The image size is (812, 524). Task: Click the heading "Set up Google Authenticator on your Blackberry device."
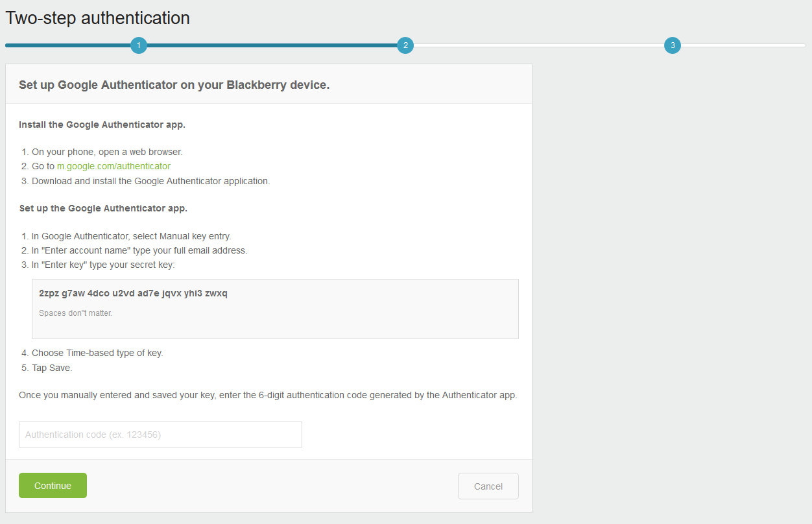tap(174, 85)
